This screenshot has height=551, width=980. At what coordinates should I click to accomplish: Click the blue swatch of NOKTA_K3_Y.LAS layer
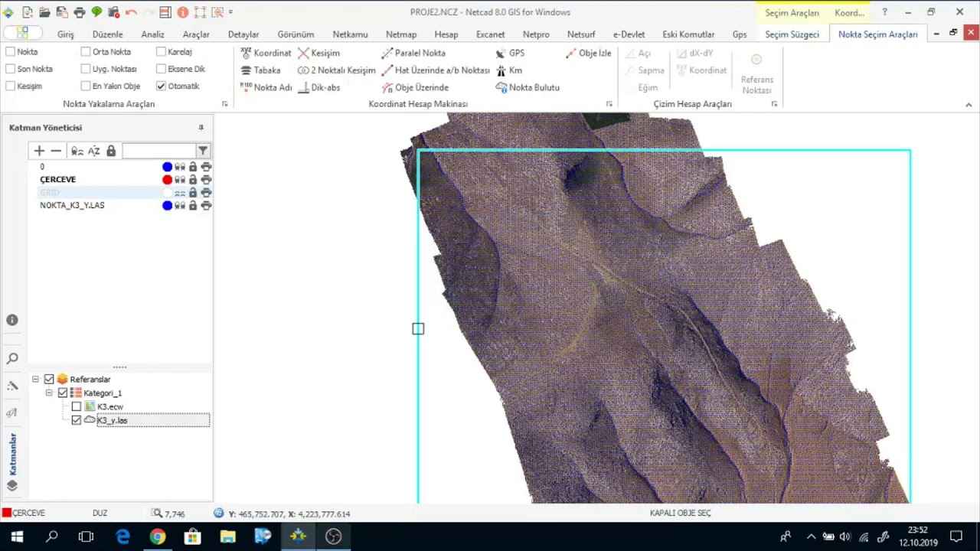tap(167, 205)
